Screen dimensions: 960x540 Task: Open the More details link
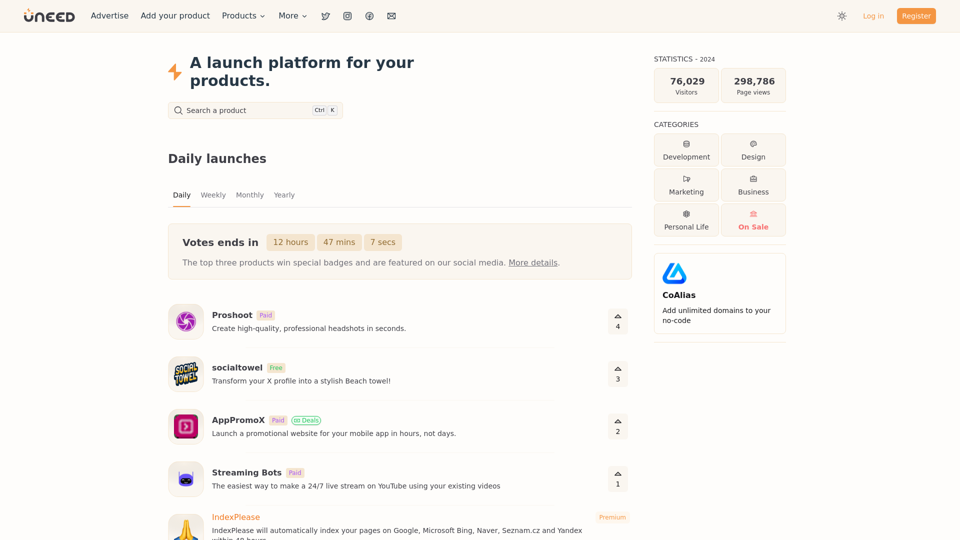(x=533, y=263)
